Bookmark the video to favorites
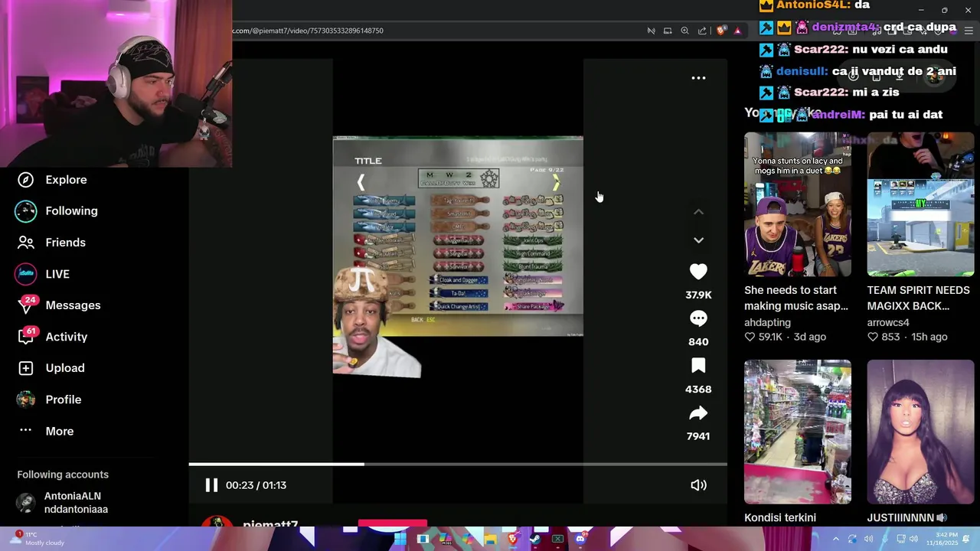The image size is (980, 551). tap(698, 366)
